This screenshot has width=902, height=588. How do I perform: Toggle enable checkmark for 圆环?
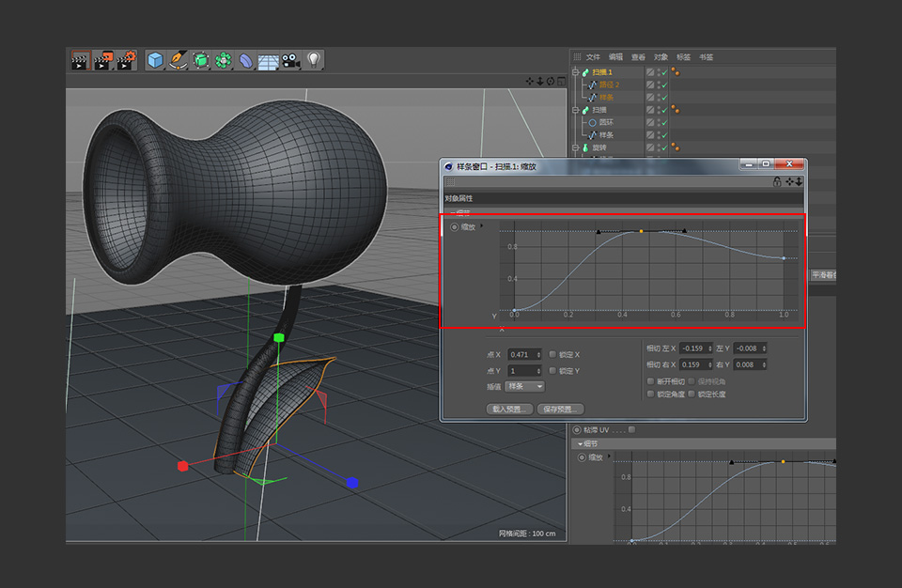point(664,122)
